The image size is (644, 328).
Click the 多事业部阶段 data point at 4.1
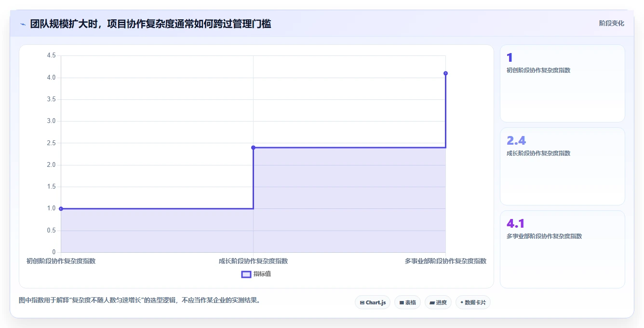pos(445,73)
